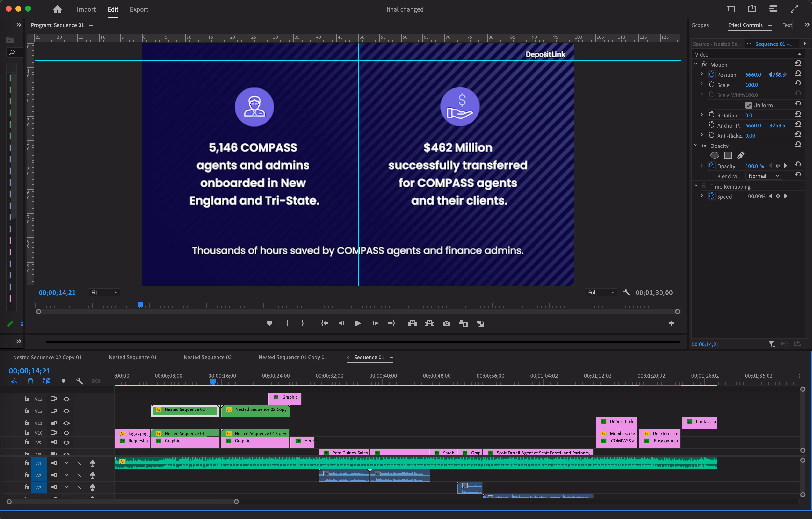
Task: Open the Workspaces icon in header
Action: pyautogui.click(x=773, y=9)
